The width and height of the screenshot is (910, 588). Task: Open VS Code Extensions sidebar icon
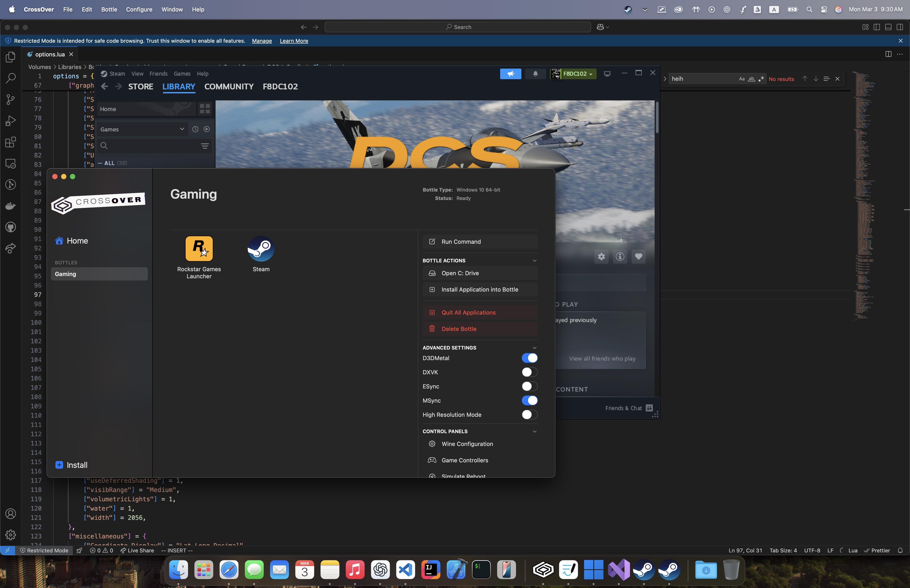[11, 142]
